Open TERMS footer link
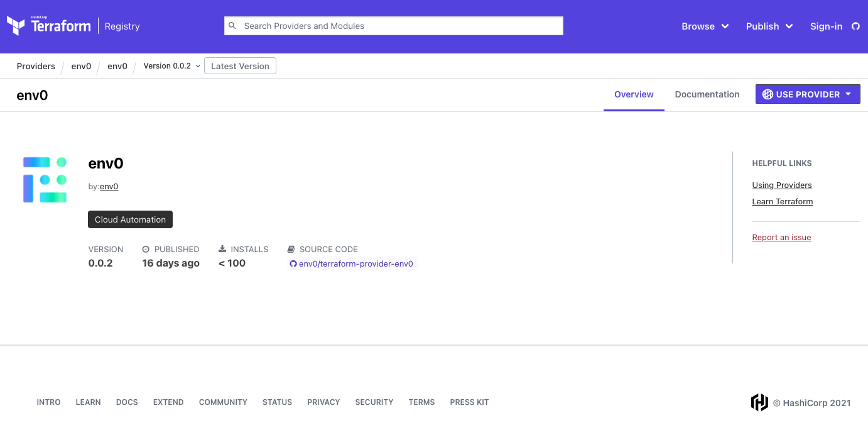Screen dimensions: 868x425 [x=421, y=402]
